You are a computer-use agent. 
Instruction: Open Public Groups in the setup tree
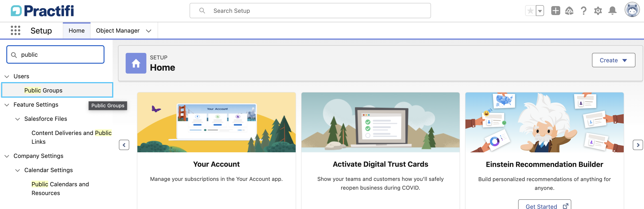click(57, 90)
